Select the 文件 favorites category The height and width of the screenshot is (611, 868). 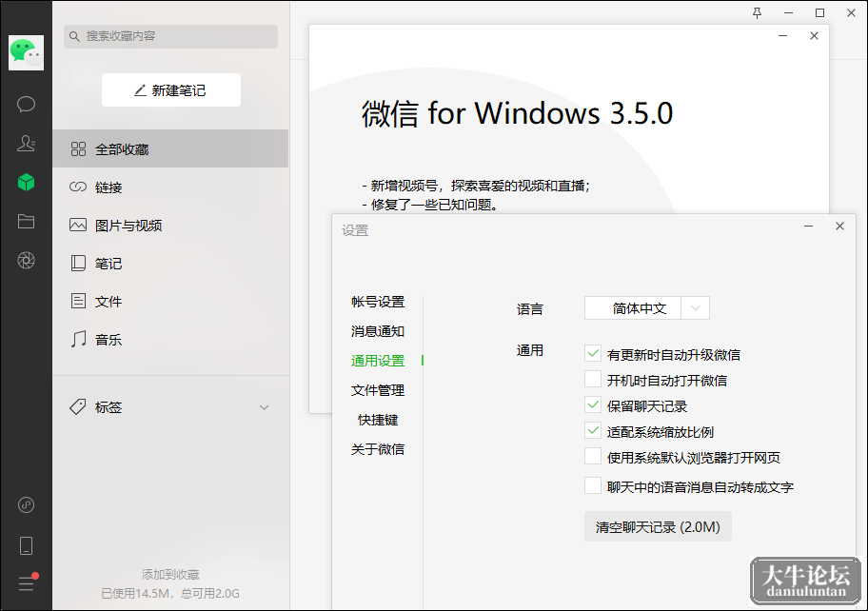170,301
